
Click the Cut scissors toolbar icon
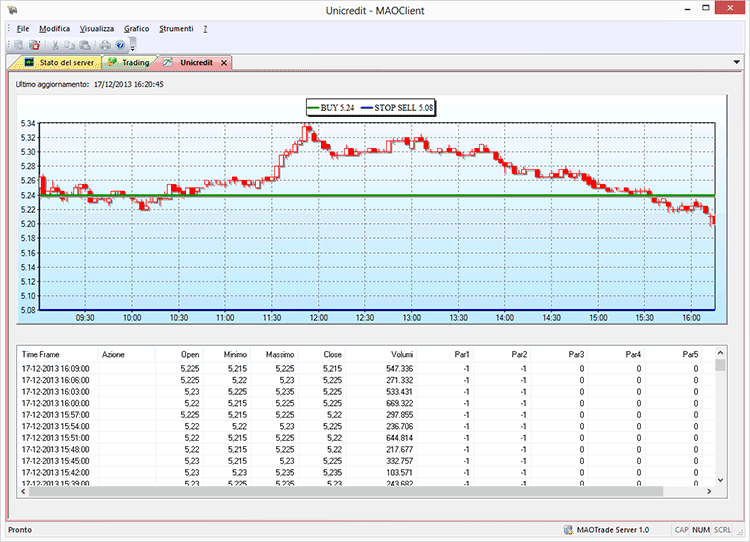point(55,45)
